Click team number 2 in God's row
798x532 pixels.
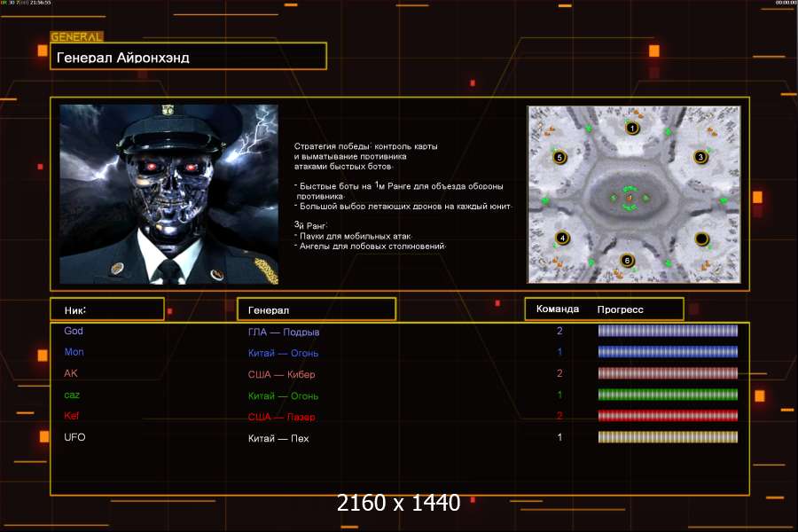[559, 331]
